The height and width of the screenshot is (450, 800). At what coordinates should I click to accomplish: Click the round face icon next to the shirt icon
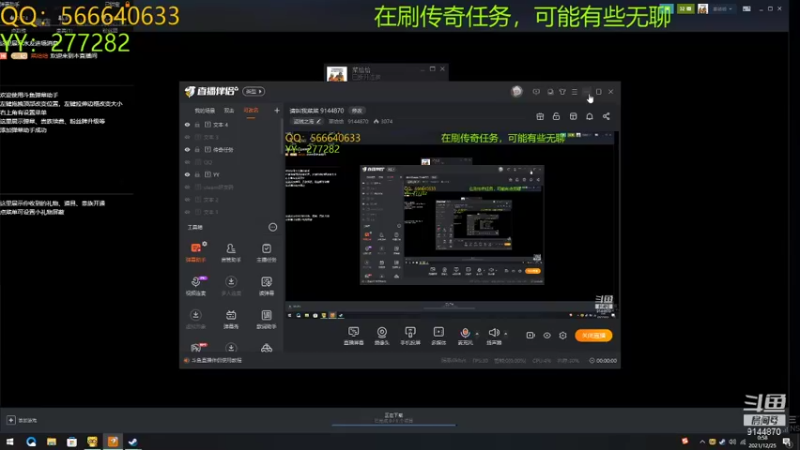click(x=550, y=92)
